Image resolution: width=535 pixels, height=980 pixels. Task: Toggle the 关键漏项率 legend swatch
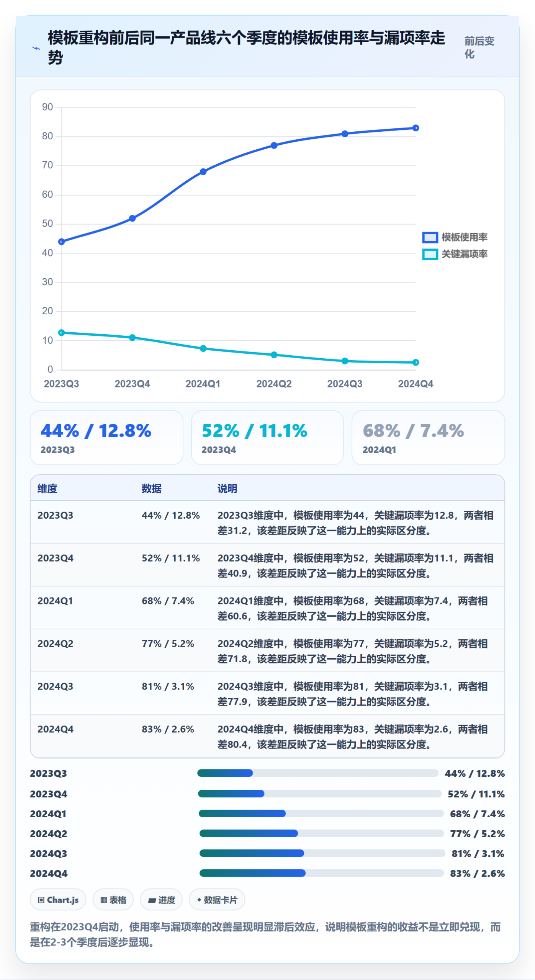click(x=430, y=254)
